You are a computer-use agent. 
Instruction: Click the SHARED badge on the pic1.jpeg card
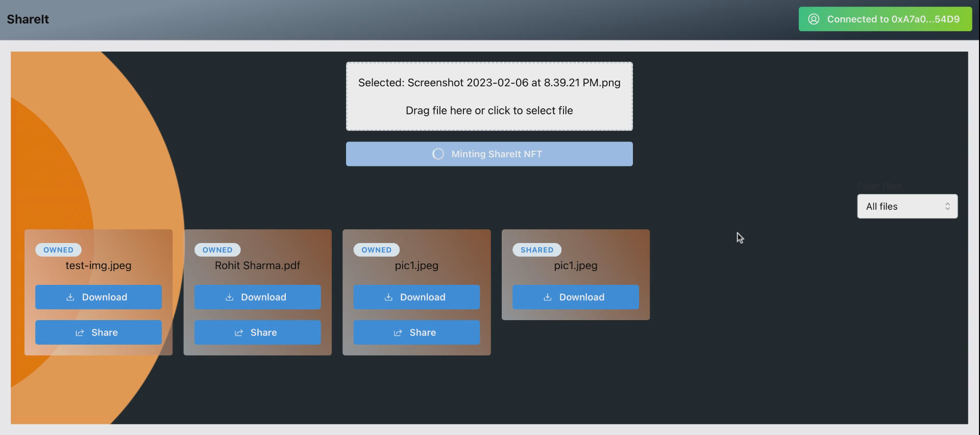[x=537, y=250]
